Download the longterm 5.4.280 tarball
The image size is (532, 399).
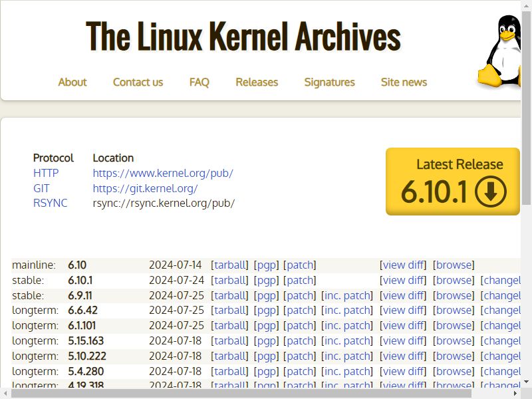(x=229, y=371)
